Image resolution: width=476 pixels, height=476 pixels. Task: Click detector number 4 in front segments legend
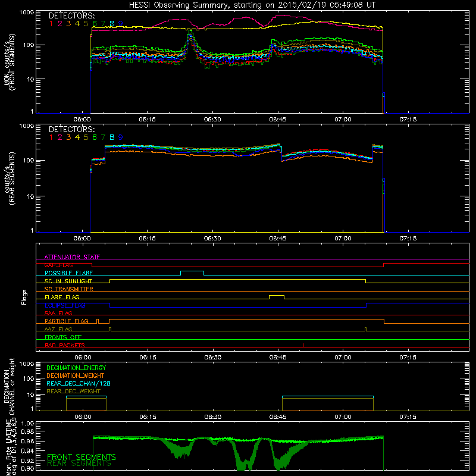[77, 24]
